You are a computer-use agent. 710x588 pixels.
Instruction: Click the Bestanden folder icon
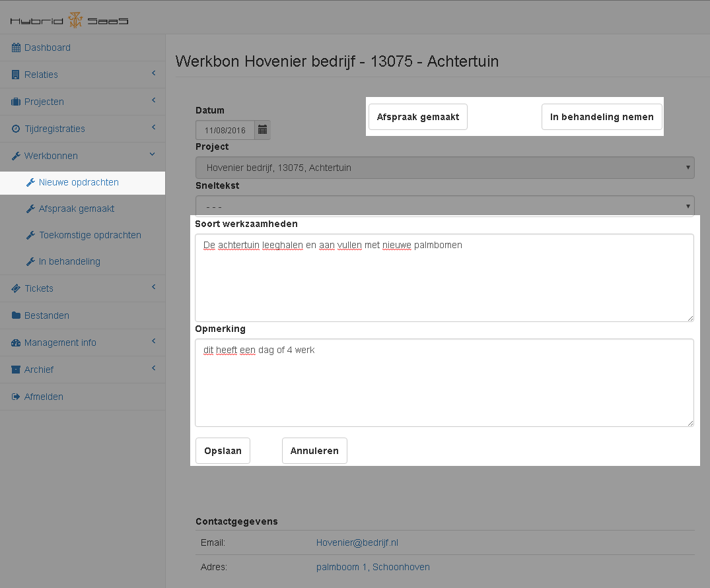tap(16, 315)
